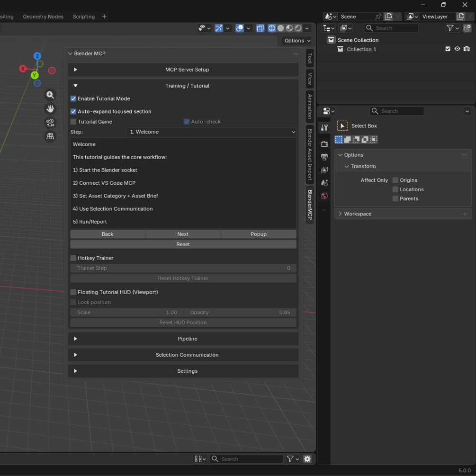
Task: Toggle X-ray display icon
Action: pyautogui.click(x=260, y=28)
